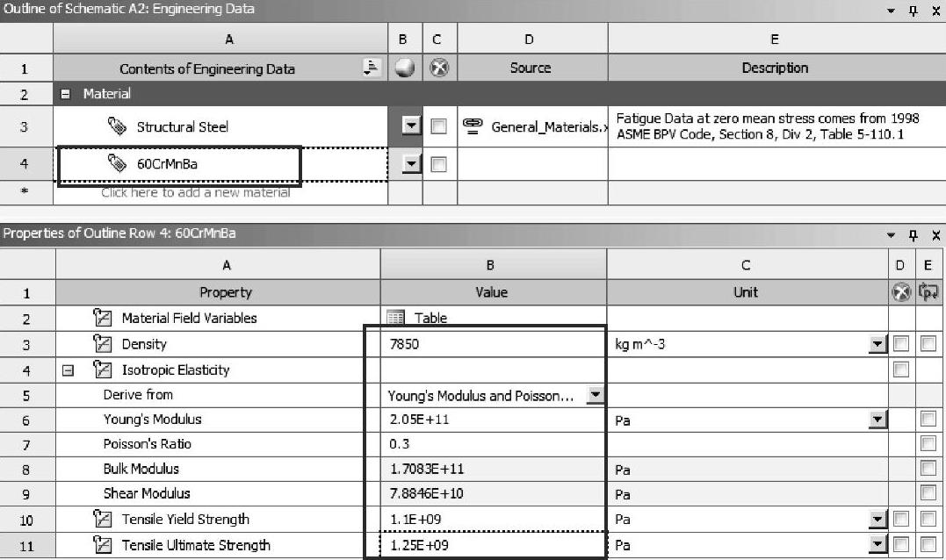Toggle suppress checkbox for 60CrMnBa
This screenshot has height=560, width=946.
tap(438, 164)
